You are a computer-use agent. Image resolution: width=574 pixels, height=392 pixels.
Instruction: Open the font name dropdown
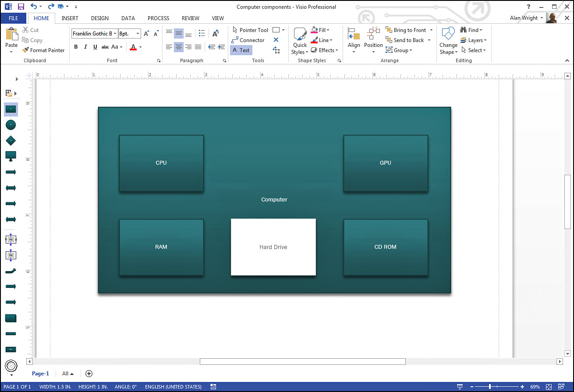pyautogui.click(x=115, y=34)
